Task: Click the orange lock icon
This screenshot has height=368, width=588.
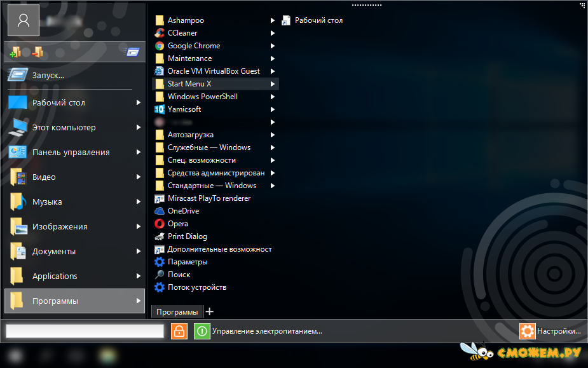Action: [179, 331]
